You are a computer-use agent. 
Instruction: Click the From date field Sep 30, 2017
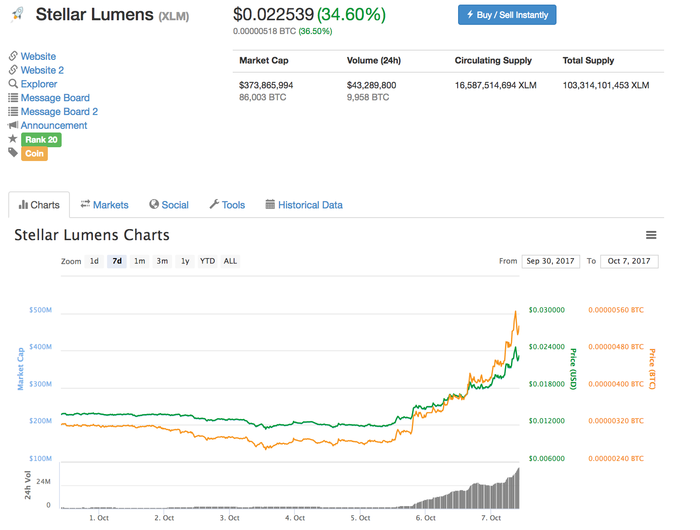pos(551,261)
